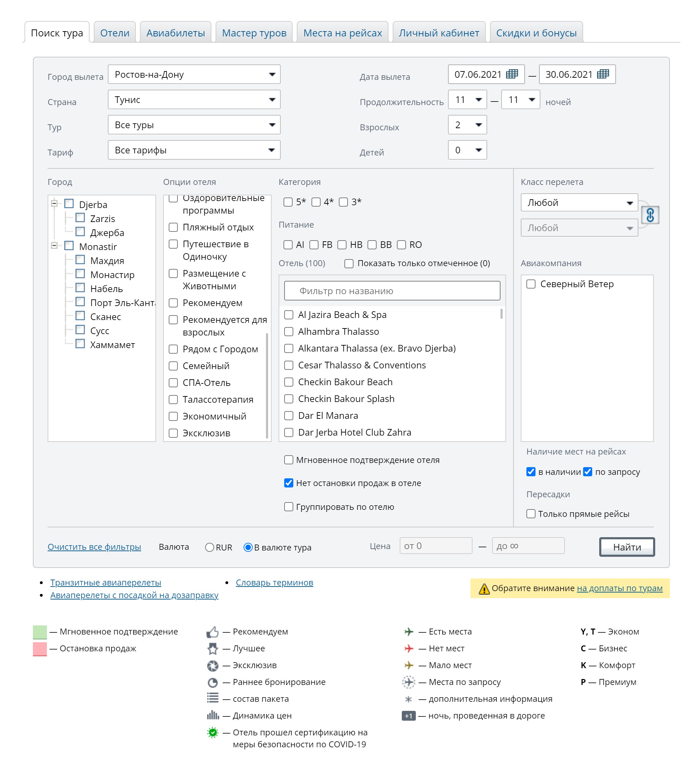Select В валюте тура radio button
The height and width of the screenshot is (783, 700).
248,547
